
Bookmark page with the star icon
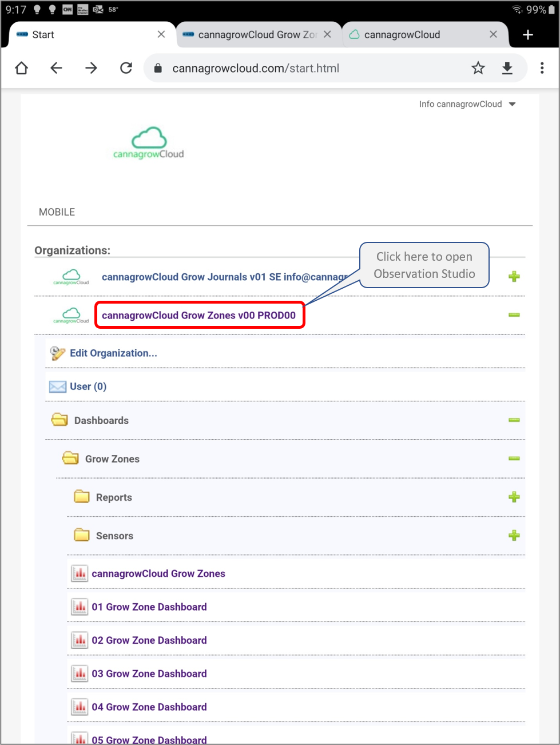pos(478,69)
